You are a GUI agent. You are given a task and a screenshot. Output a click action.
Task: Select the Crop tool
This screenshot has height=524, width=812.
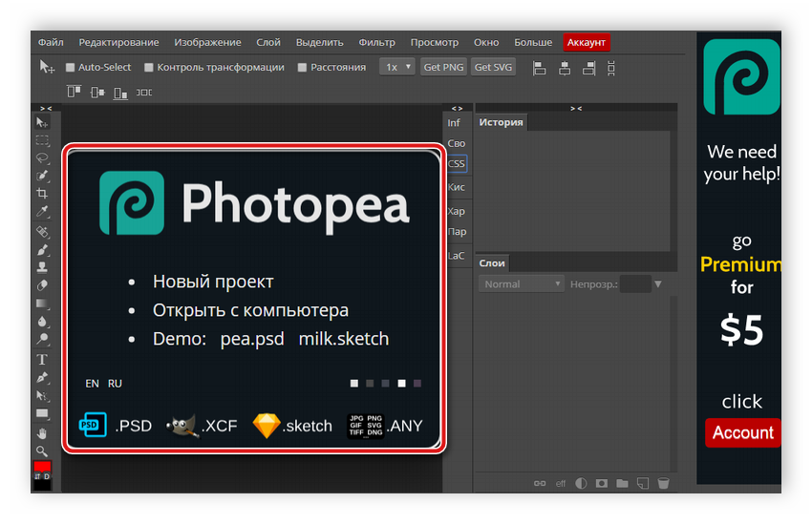[42, 193]
